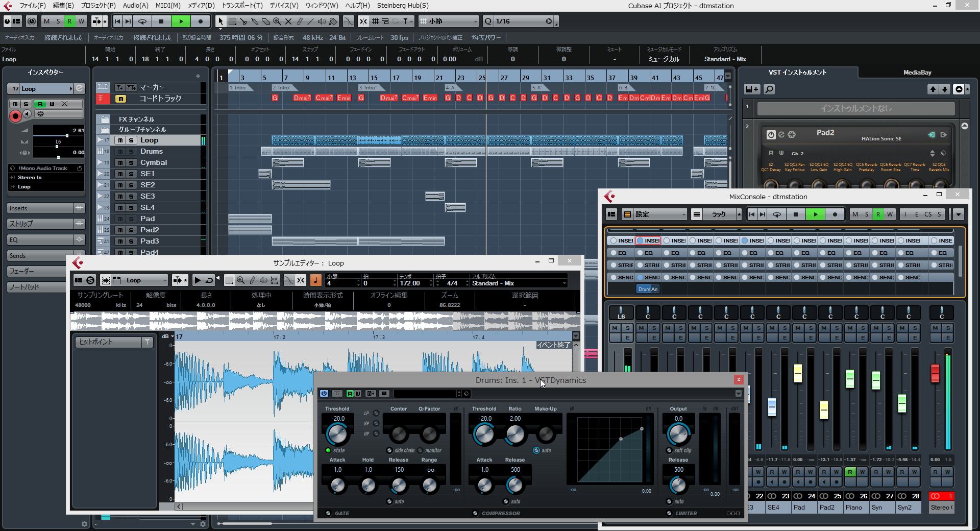The height and width of the screenshot is (531, 980).
Task: Click main toolbar Record button
Action: [x=201, y=21]
